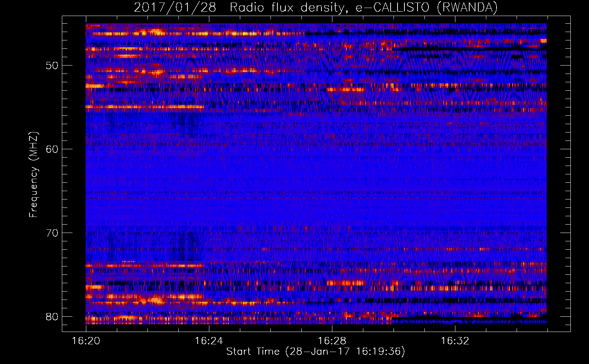
Task: Click the 16:24 time tick label
Action: coord(209,341)
